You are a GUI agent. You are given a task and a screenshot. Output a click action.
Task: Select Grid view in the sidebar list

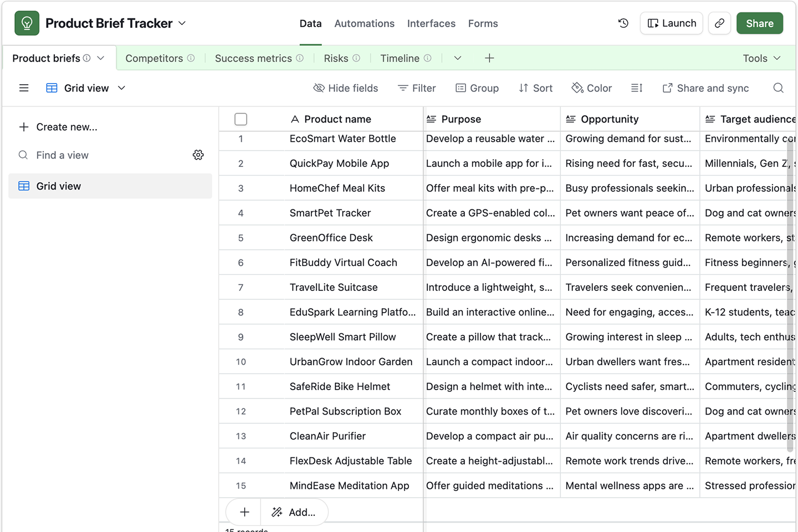(110, 186)
